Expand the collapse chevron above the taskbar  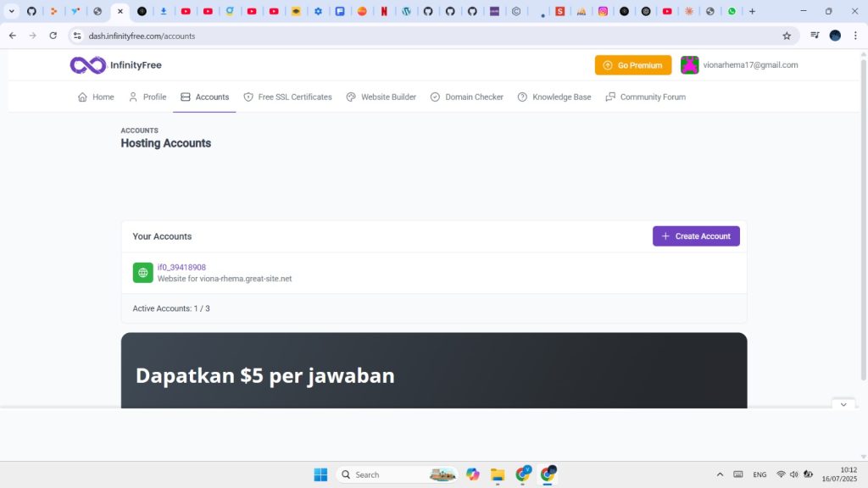[843, 405]
